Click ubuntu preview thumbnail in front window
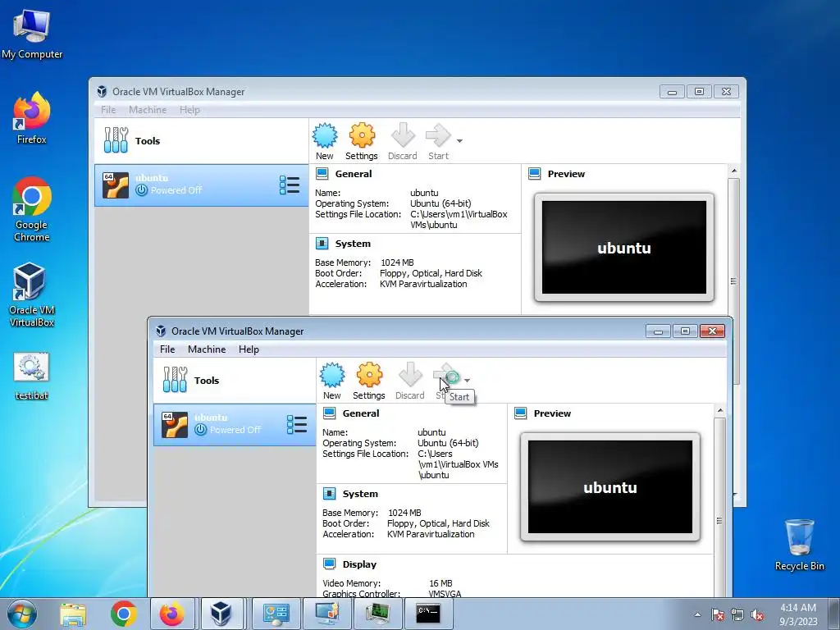The width and height of the screenshot is (840, 630). pos(610,487)
